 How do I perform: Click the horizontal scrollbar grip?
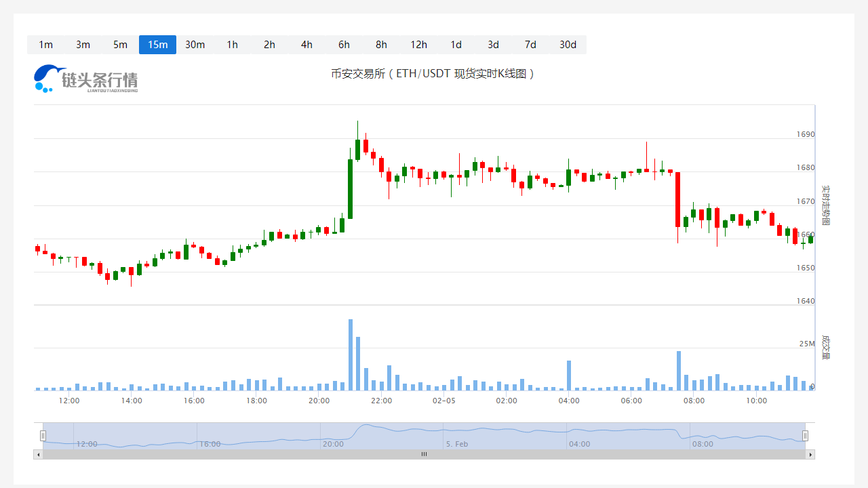[424, 454]
